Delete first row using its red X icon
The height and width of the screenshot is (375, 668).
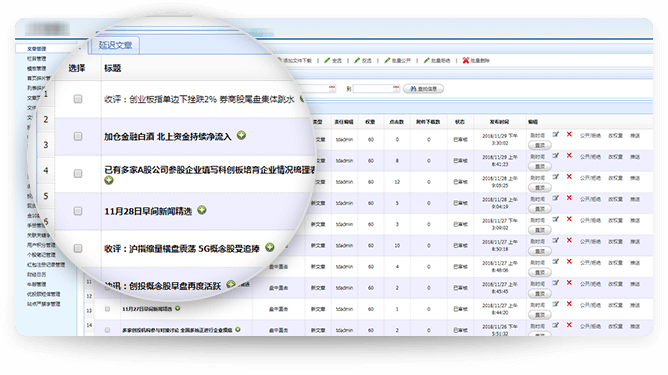coord(569,134)
